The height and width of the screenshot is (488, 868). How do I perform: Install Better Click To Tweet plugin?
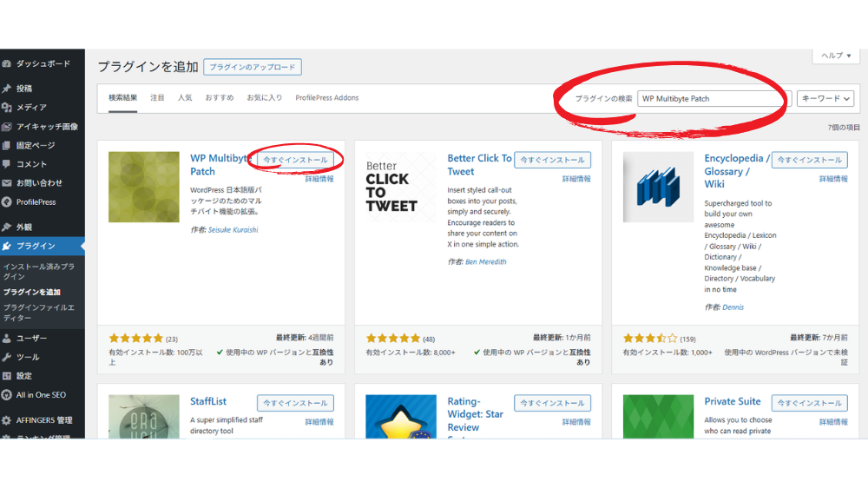click(552, 160)
